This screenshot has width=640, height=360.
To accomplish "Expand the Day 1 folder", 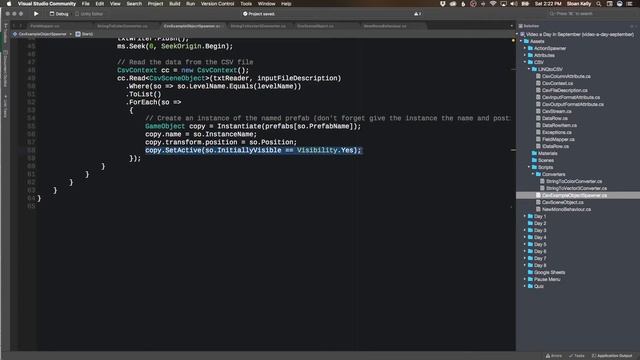I will pyautogui.click(x=525, y=216).
